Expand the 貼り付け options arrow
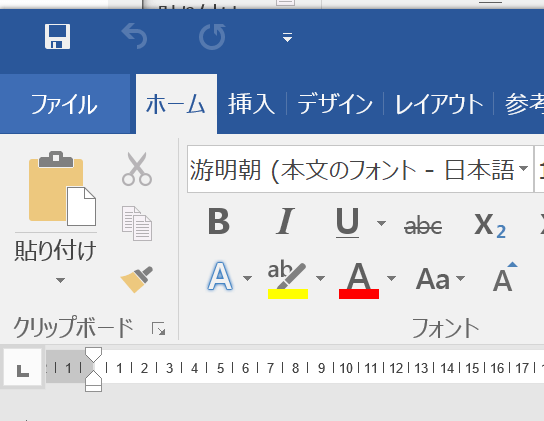Screen dimensions: 544x421 point(60,280)
